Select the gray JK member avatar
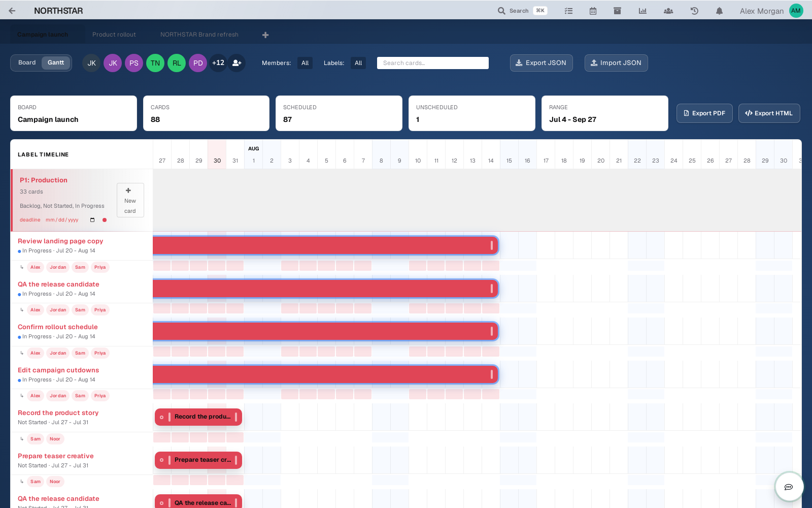This screenshot has height=508, width=812. tap(91, 63)
